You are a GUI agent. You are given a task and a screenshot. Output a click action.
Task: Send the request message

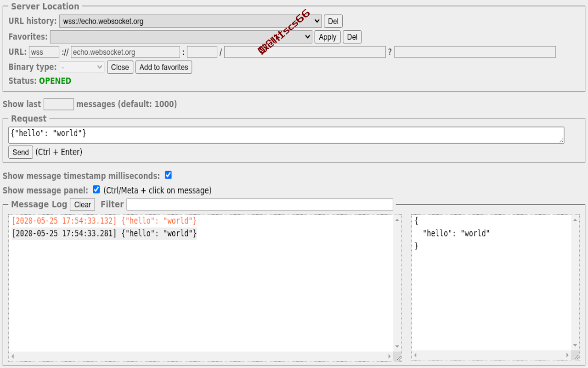coord(21,152)
